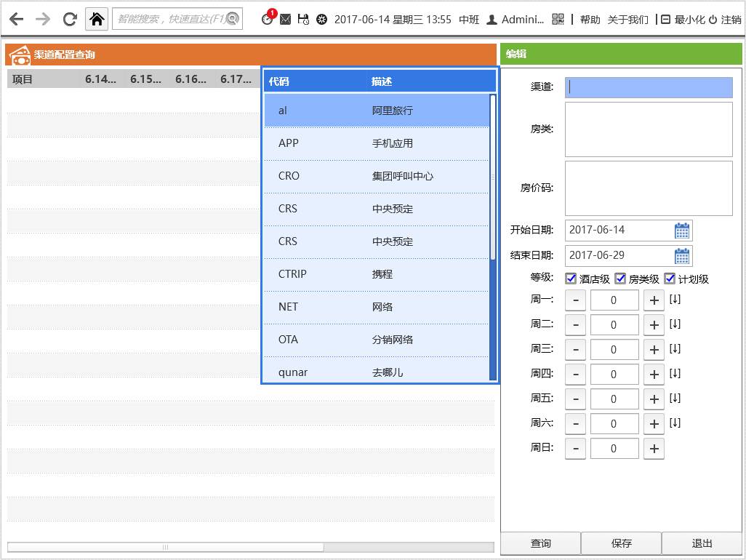The width and height of the screenshot is (746, 560).
Task: Open the 帮助 menu
Action: (x=590, y=19)
